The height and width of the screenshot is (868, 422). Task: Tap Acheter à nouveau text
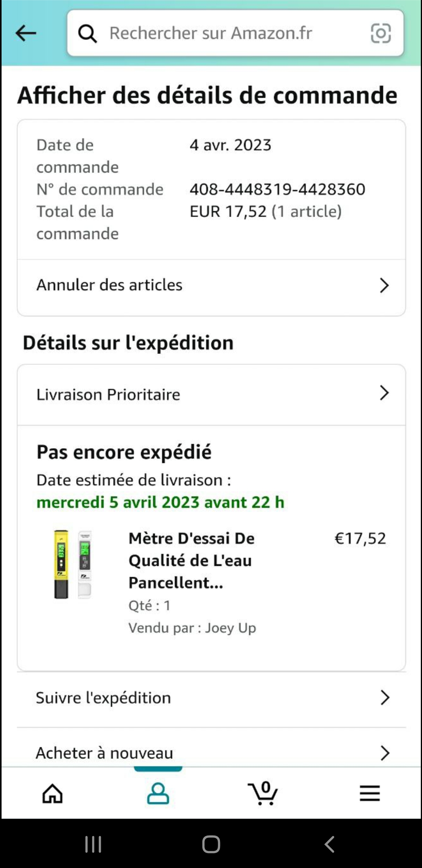pos(104,753)
